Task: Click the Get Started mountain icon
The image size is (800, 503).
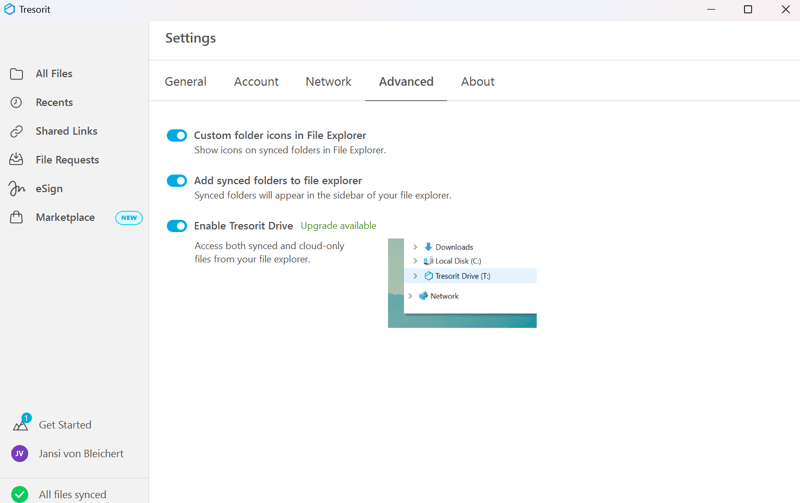Action: click(x=20, y=424)
